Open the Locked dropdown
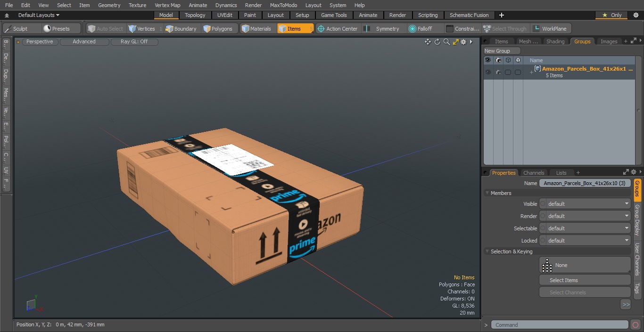Image resolution: width=644 pixels, height=332 pixels. pyautogui.click(x=588, y=241)
